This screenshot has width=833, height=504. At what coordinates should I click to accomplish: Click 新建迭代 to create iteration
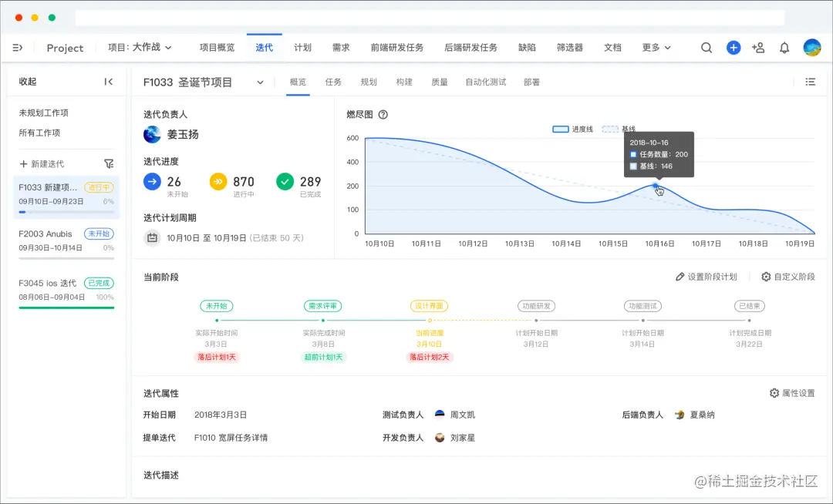42,164
